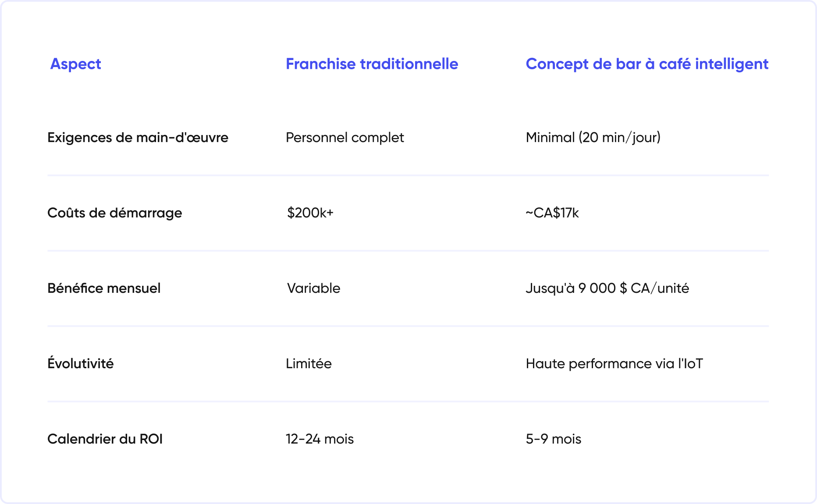Select the Exigences de main-d'œuvre row label
Image resolution: width=817 pixels, height=504 pixels.
[x=138, y=138]
